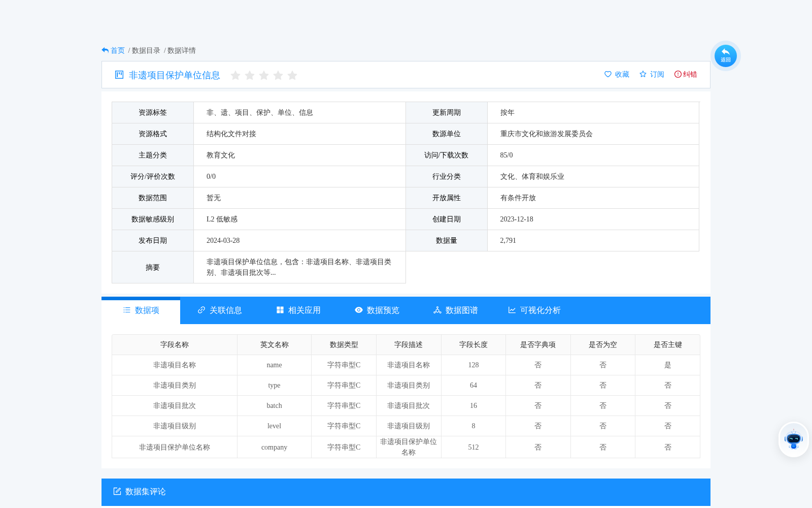The image size is (812, 508).
Task: Switch to the 可视化分析 tab
Action: pos(534,310)
